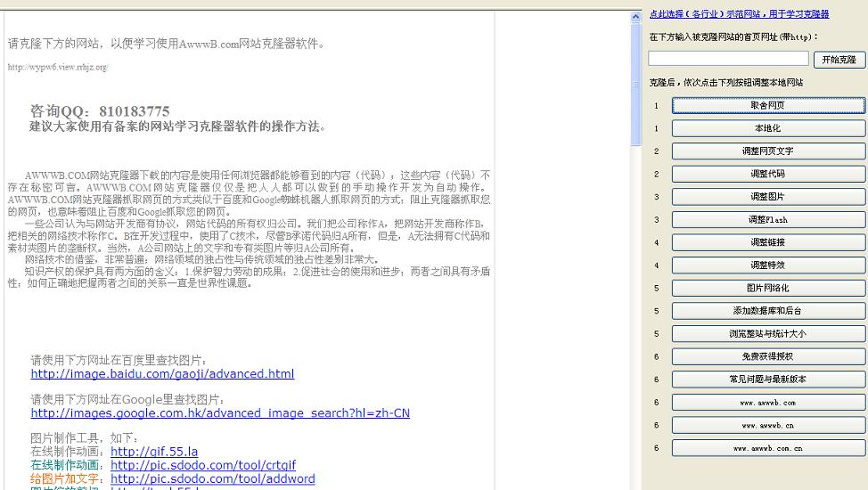Click the 调整Flash button
Viewport: 868px width, 490px height.
point(767,220)
